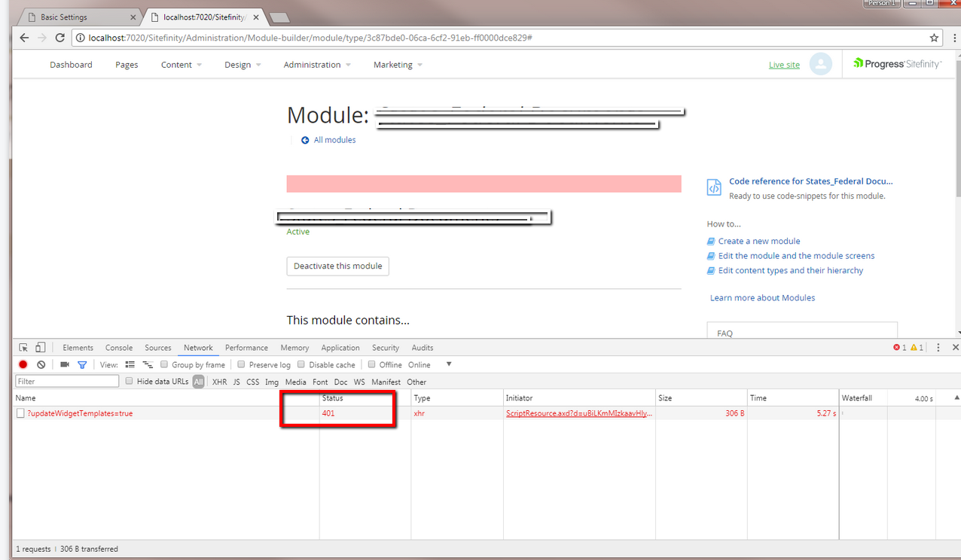Select the Inspect element tool in DevTools
This screenshot has height=560, width=961.
(23, 347)
